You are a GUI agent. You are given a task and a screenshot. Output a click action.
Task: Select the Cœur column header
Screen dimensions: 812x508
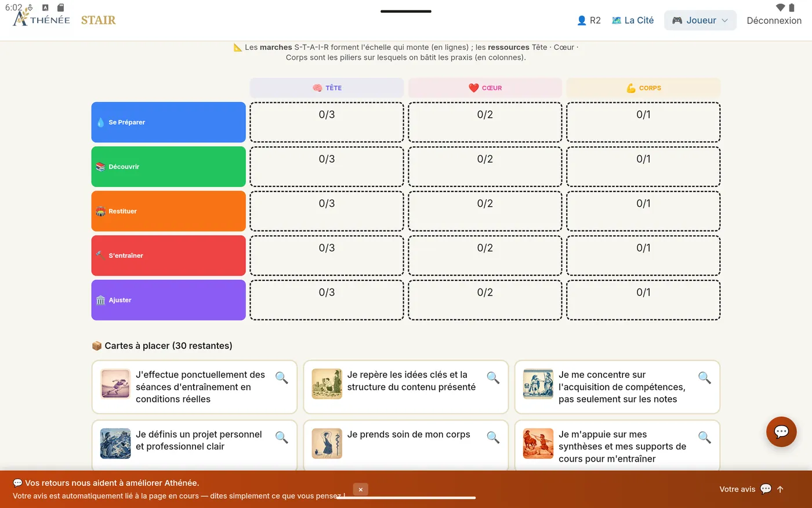pyautogui.click(x=485, y=88)
